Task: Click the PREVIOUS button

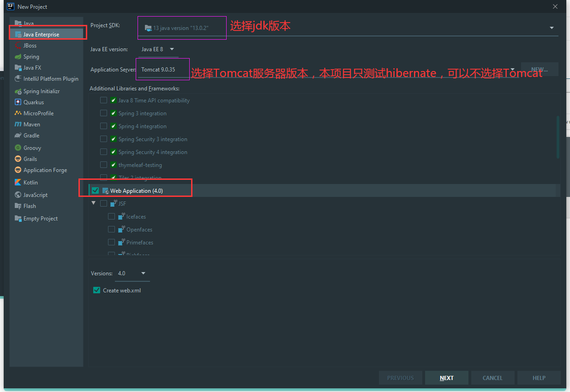Action: coord(401,378)
